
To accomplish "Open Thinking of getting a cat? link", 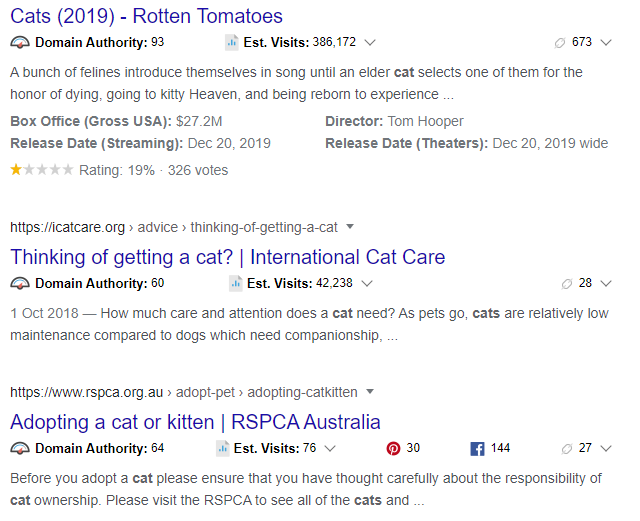I will [x=227, y=257].
